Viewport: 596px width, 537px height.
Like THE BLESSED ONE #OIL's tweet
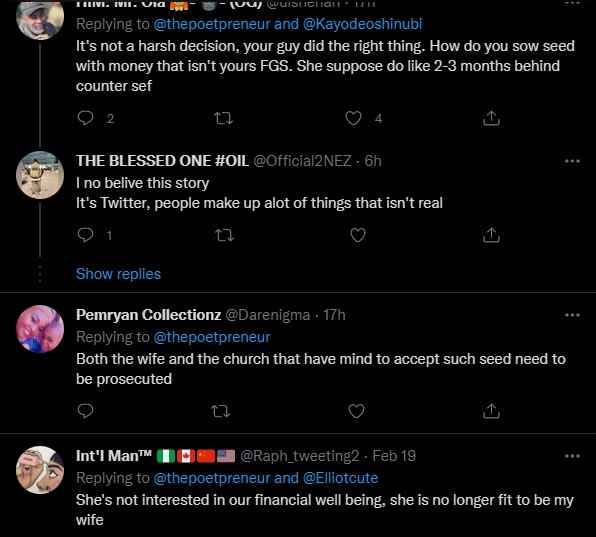coord(358,235)
